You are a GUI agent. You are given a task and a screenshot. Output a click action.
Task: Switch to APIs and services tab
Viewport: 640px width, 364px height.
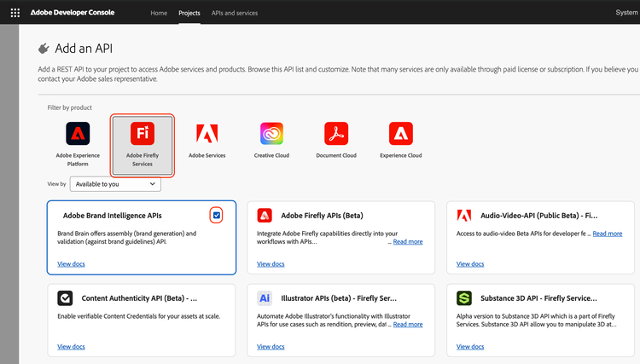click(235, 13)
